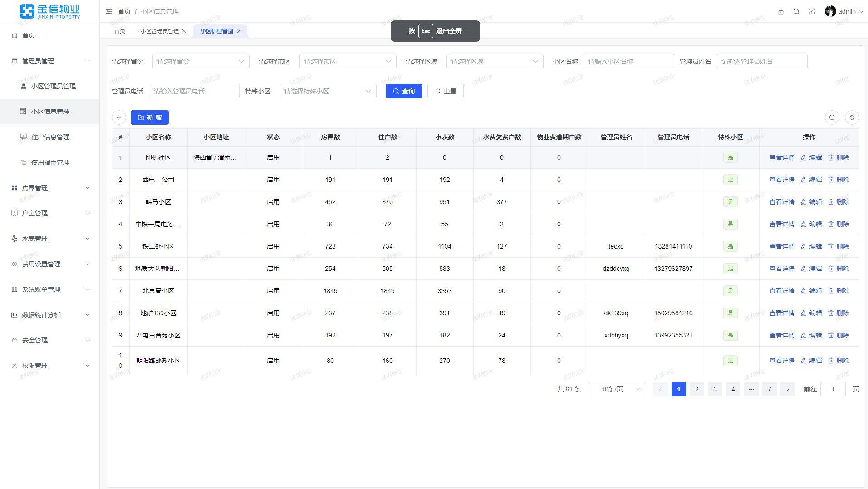868x489 pixels.
Task: Click the fullscreen toggle icon in header
Action: [x=812, y=11]
